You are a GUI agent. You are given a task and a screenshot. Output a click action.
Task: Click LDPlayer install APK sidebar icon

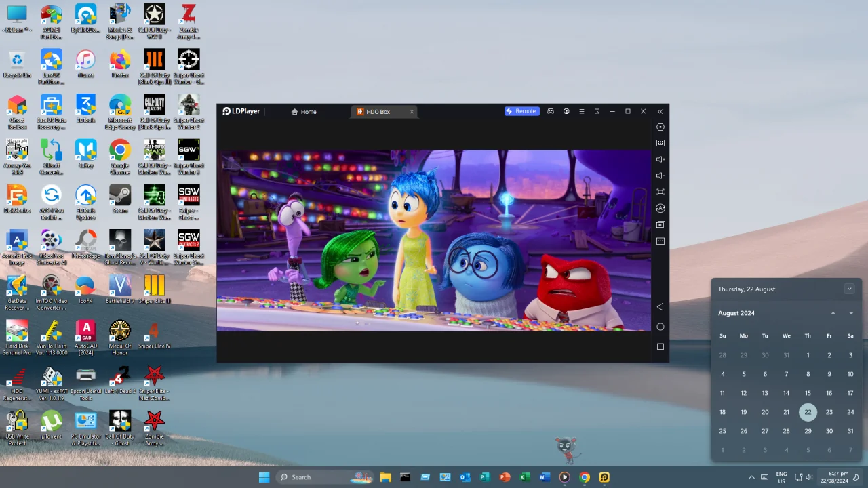click(660, 224)
